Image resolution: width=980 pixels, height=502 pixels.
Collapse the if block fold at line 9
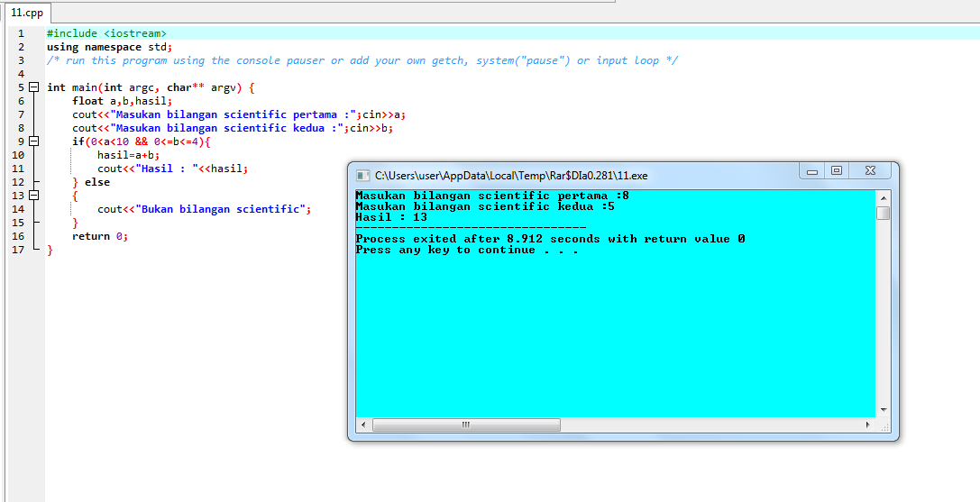33,141
